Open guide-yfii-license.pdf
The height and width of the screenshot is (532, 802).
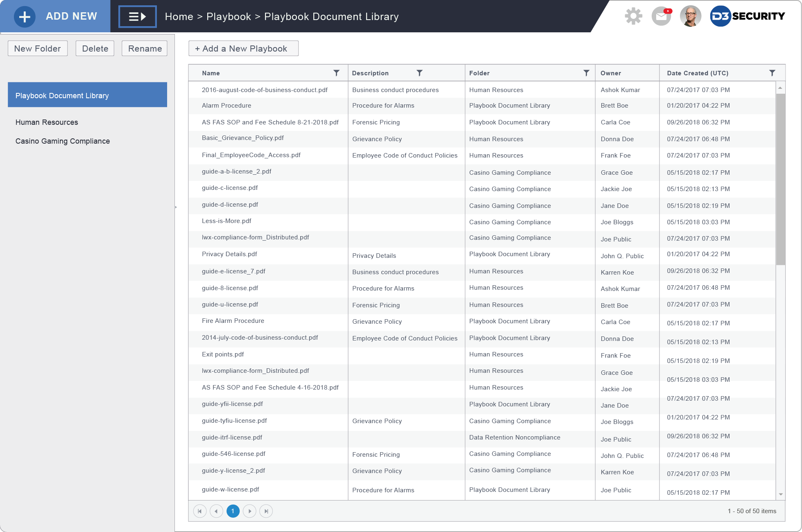(x=232, y=404)
